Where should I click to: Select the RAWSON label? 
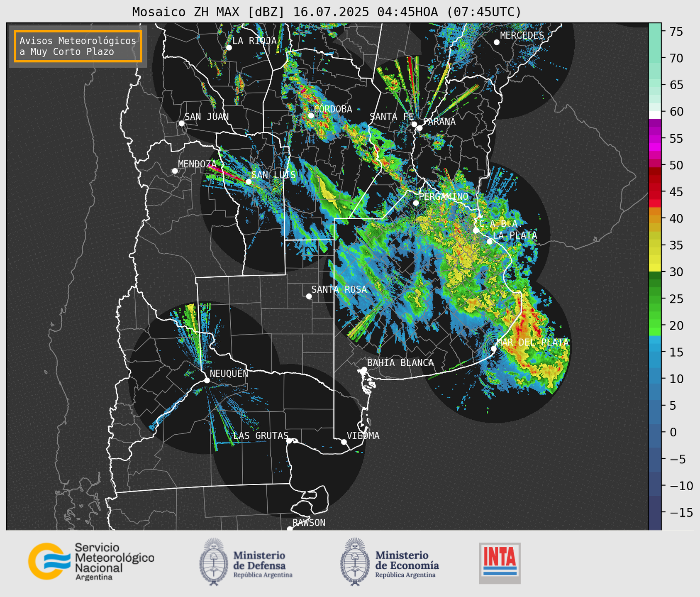[x=309, y=523]
